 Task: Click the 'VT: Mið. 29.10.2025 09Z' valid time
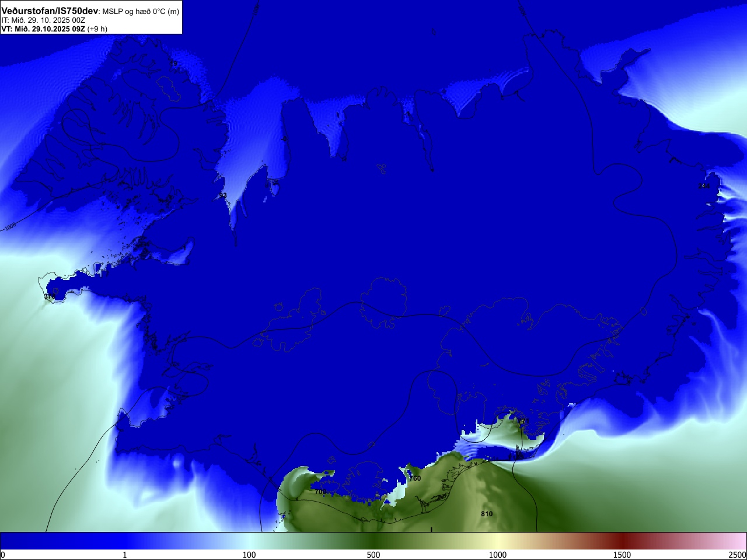[x=43, y=29]
